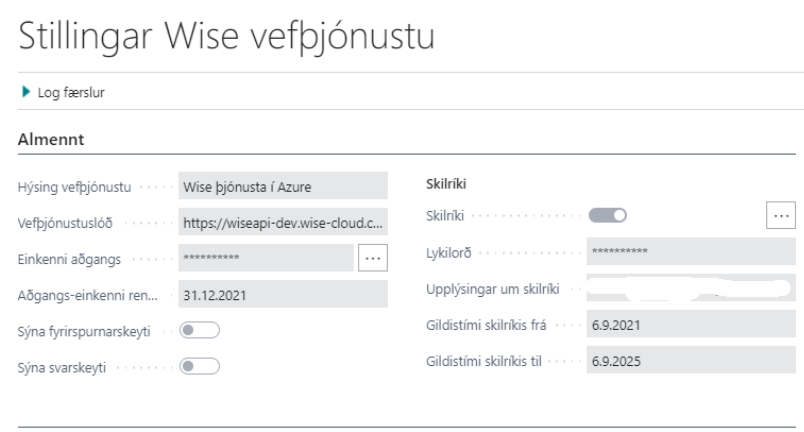Click the Hýsing vefþjónustu field
The image size is (804, 432).
coord(280,186)
